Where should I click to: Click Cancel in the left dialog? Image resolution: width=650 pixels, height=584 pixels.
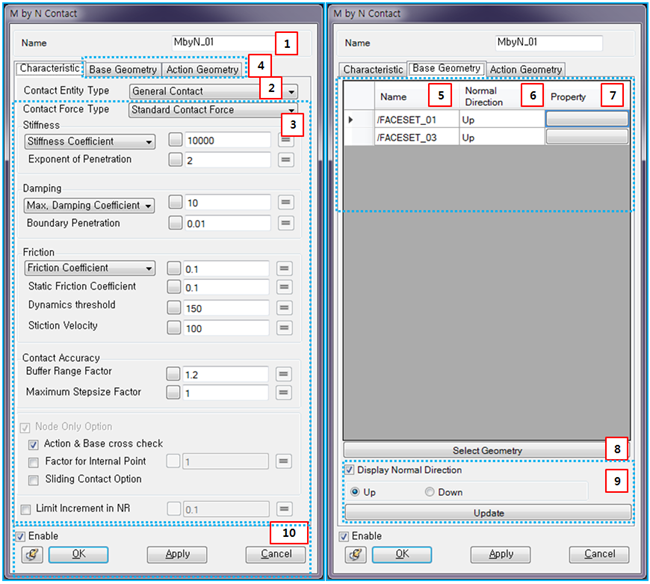click(276, 554)
